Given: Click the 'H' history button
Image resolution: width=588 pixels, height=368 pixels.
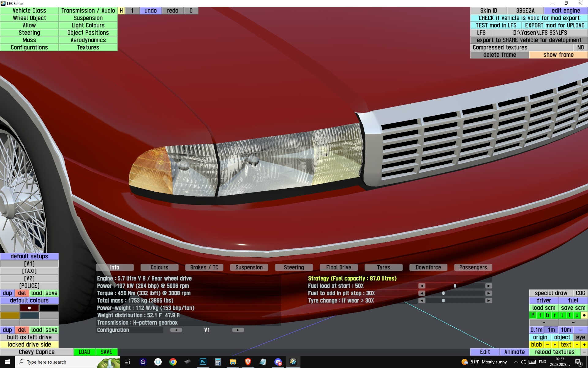Looking at the screenshot, I should coord(121,11).
